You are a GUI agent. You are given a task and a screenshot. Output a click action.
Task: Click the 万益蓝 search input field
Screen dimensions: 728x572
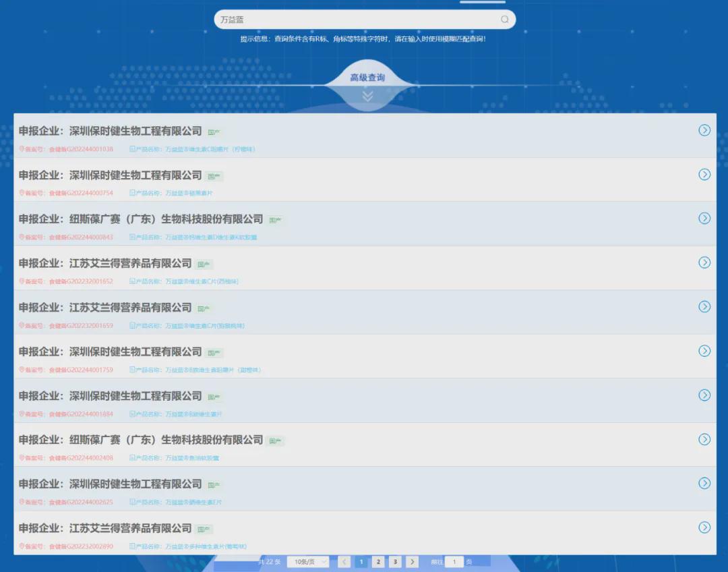point(357,20)
